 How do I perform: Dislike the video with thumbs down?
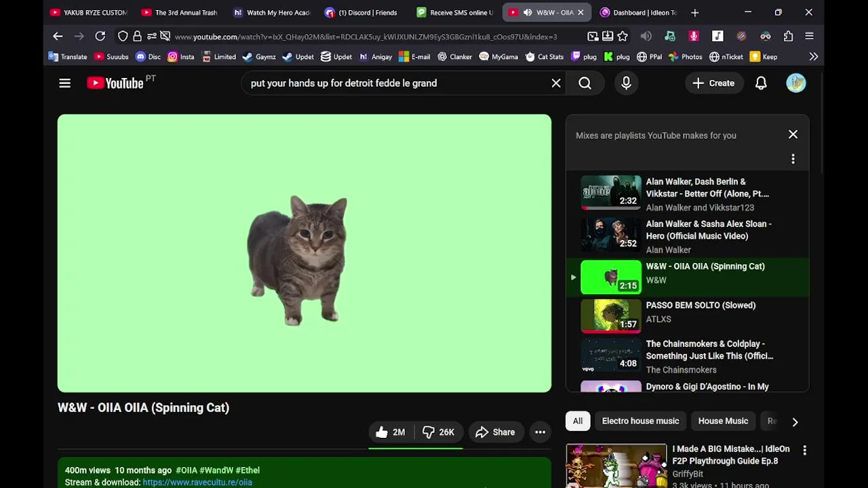coord(439,432)
